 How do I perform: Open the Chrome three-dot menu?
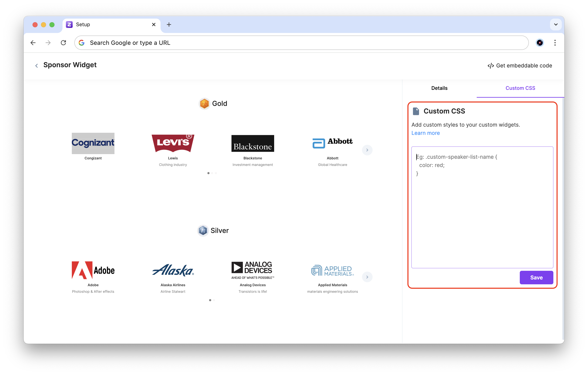[x=555, y=43]
